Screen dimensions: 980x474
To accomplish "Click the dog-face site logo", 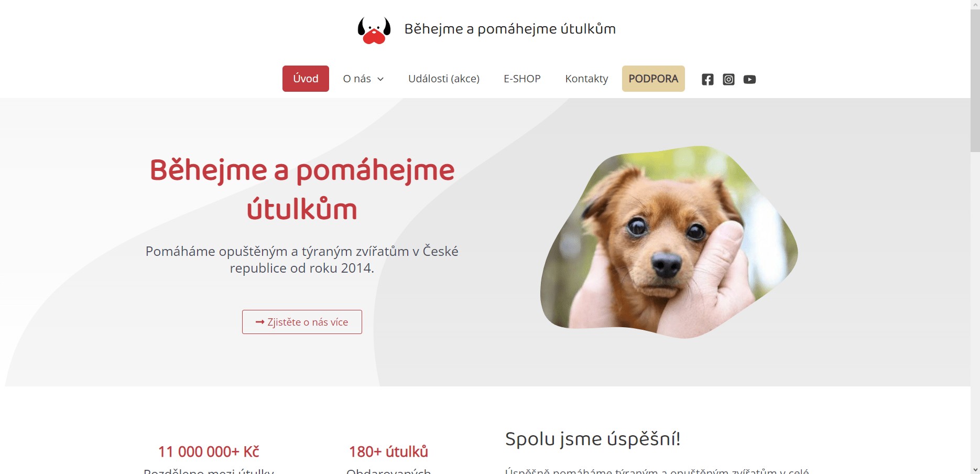I will coord(374,30).
